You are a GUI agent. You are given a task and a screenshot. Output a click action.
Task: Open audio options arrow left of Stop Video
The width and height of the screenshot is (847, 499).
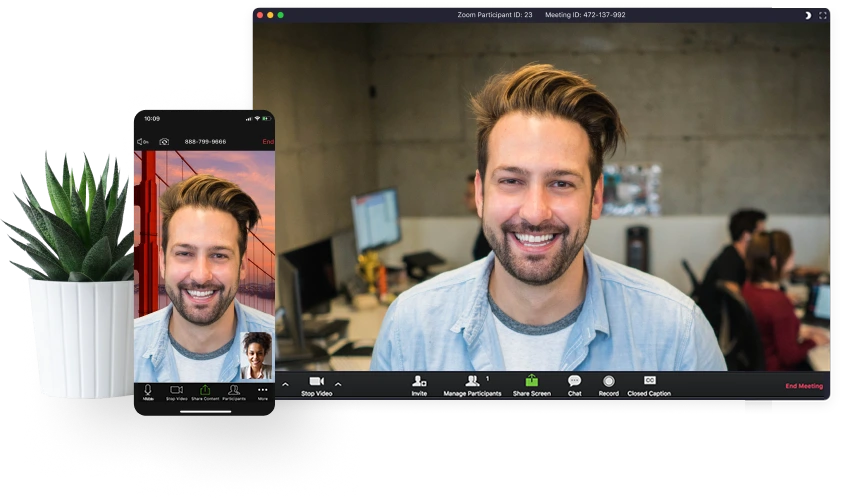click(x=285, y=385)
